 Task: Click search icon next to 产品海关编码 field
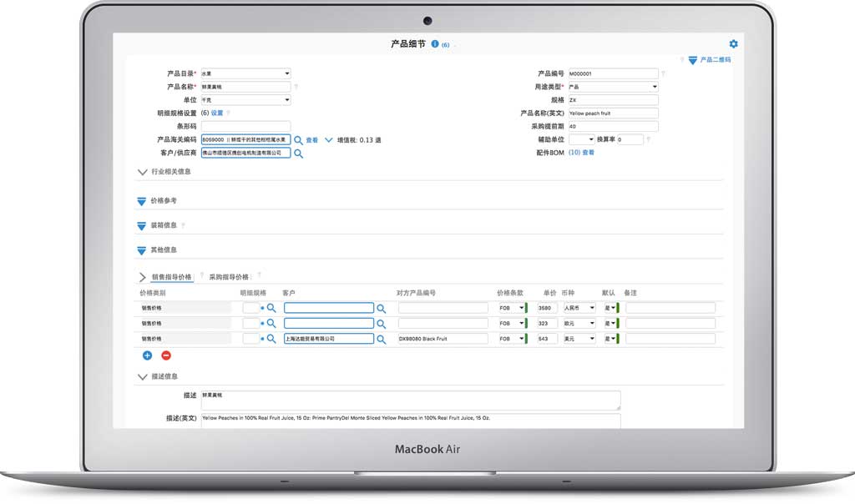(x=298, y=140)
